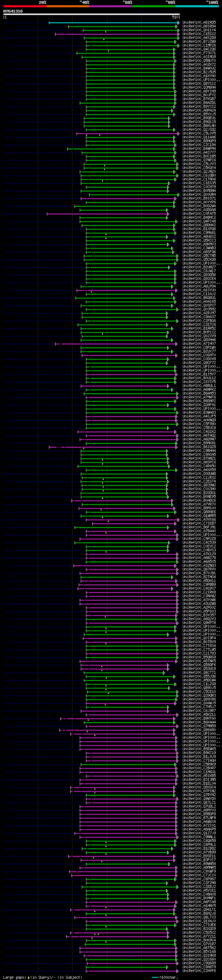Open hit UniRef100_C9BHA4
The width and height of the screenshot is (222, 980).
pyautogui.click(x=199, y=451)
